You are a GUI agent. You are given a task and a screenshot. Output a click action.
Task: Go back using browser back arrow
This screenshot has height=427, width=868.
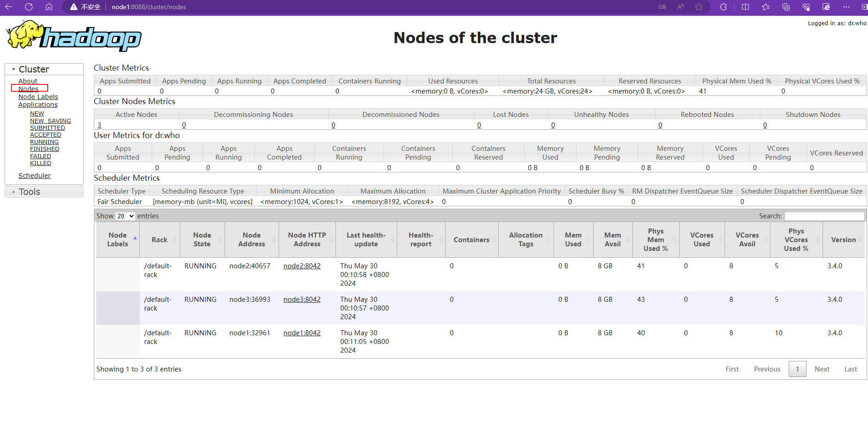9,7
